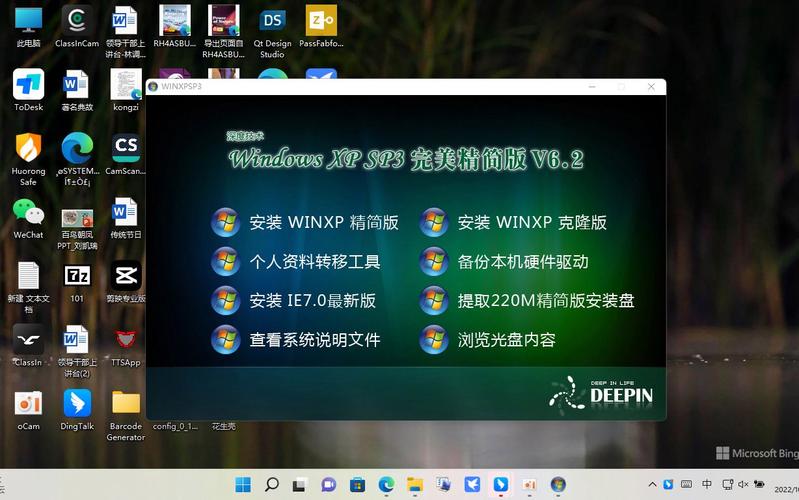This screenshot has width=799, height=500.
Task: Select the 传统节日 Word document icon
Action: pyautogui.click(x=126, y=218)
